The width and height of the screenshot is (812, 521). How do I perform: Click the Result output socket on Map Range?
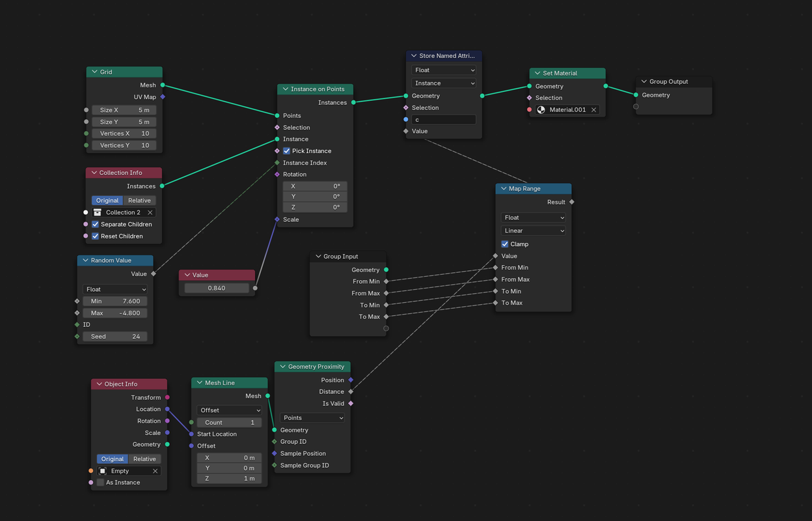[x=572, y=202]
